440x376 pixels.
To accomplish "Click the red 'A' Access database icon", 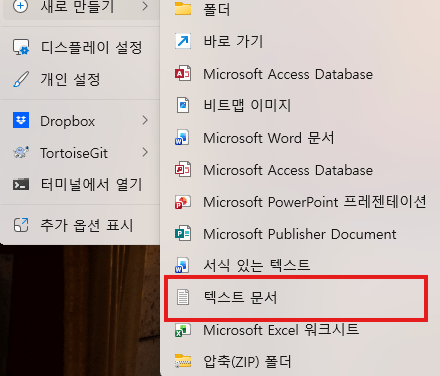I will coord(183,74).
